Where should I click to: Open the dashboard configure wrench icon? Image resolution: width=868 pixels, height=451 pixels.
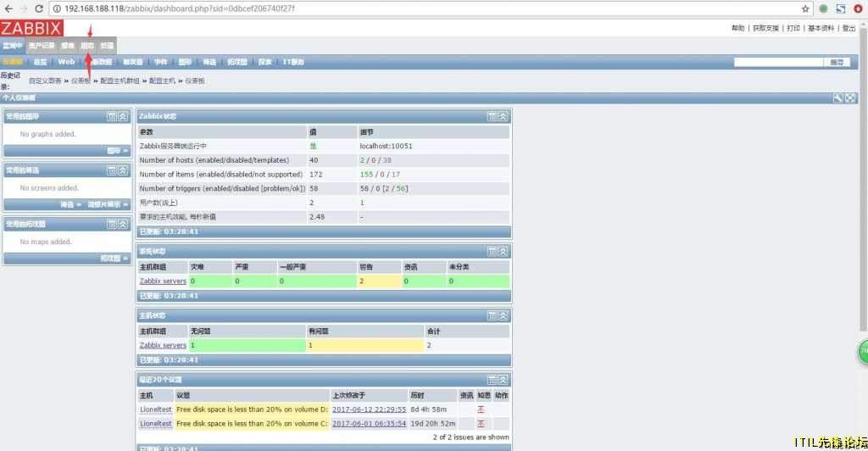838,98
